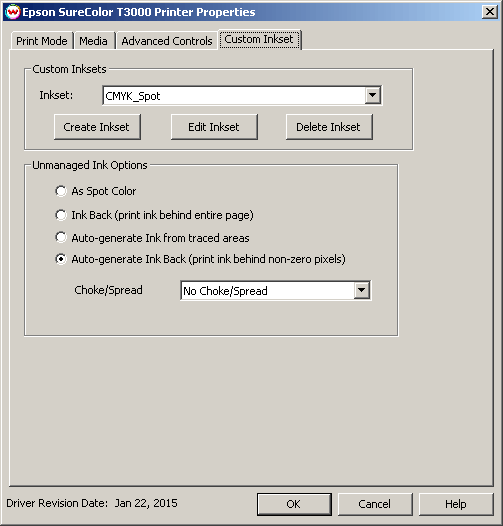This screenshot has height=526, width=503.
Task: Switch to the Print Mode tab
Action: pyautogui.click(x=42, y=41)
